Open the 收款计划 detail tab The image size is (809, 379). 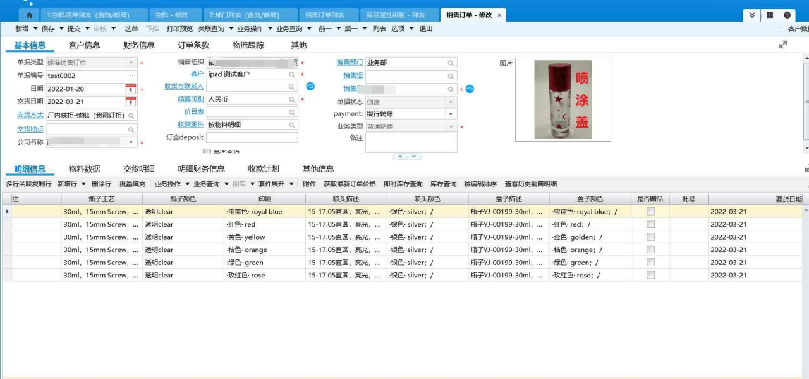point(263,169)
